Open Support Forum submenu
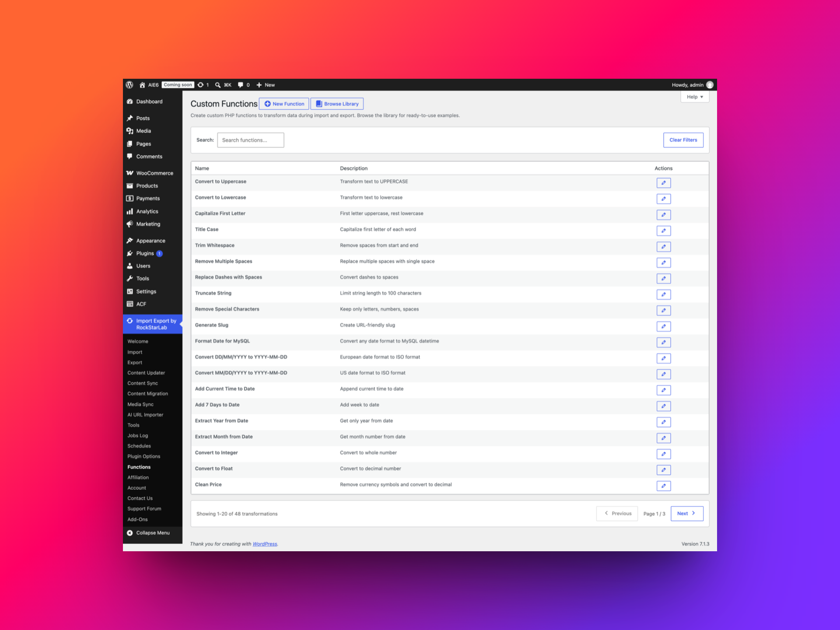Viewport: 840px width, 630px height. coord(144,509)
